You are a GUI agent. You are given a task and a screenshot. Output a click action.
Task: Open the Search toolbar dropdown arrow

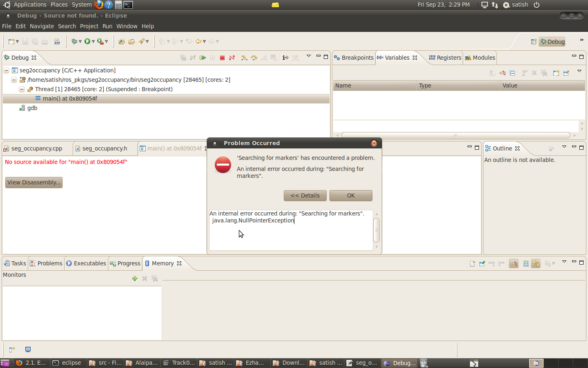point(147,41)
